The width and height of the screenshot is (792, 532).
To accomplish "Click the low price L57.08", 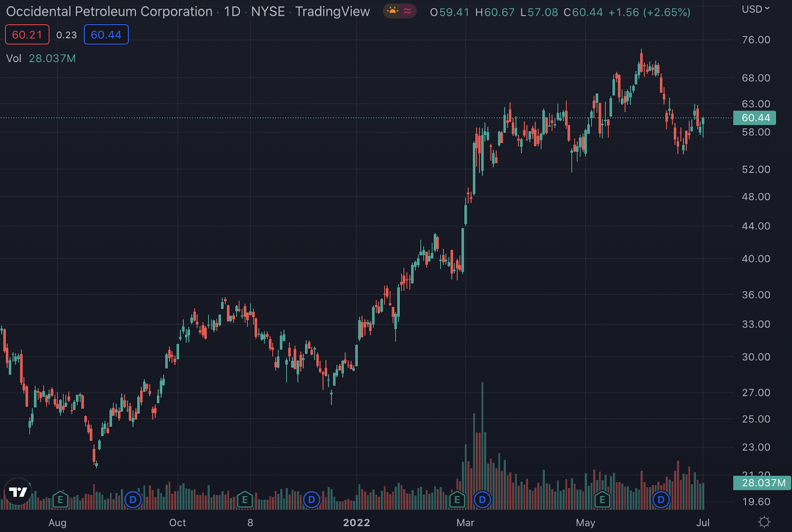I will 539,12.
